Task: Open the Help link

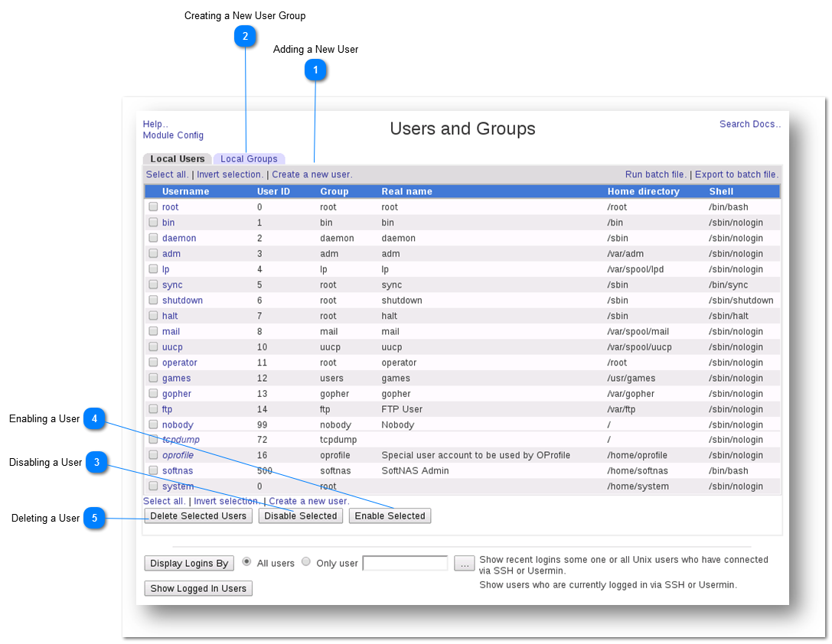Action: coord(155,124)
